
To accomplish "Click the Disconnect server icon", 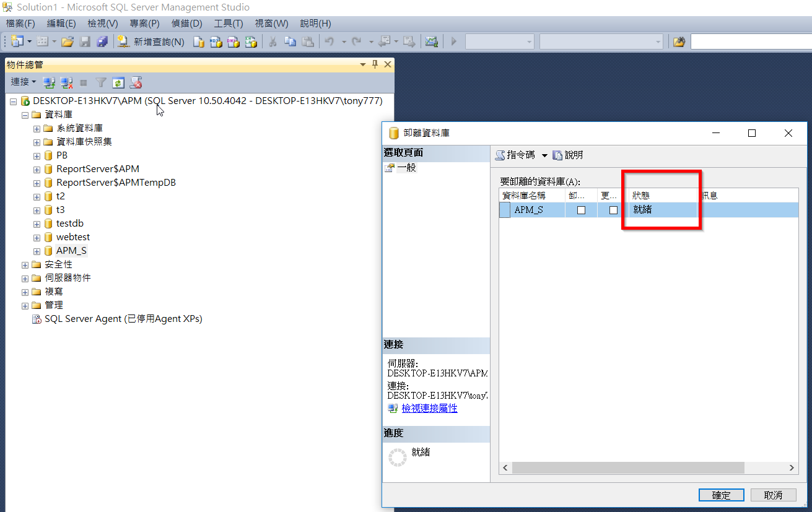I will tap(66, 82).
